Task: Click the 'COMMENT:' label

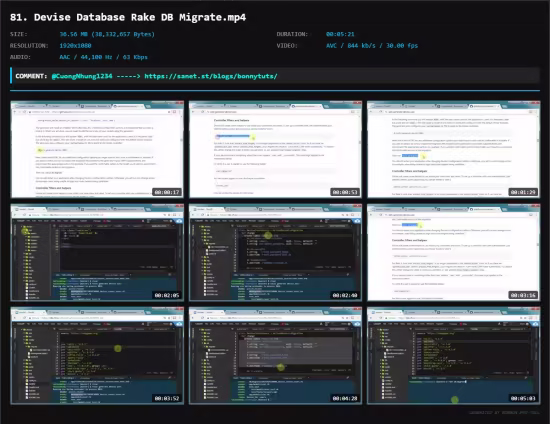Action: [31, 76]
